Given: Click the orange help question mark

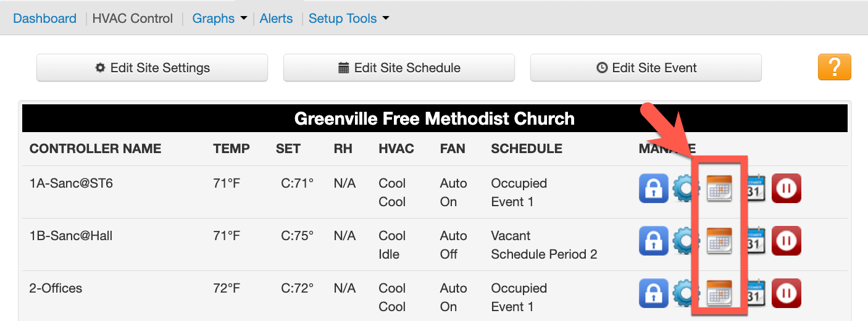Looking at the screenshot, I should coord(834,67).
